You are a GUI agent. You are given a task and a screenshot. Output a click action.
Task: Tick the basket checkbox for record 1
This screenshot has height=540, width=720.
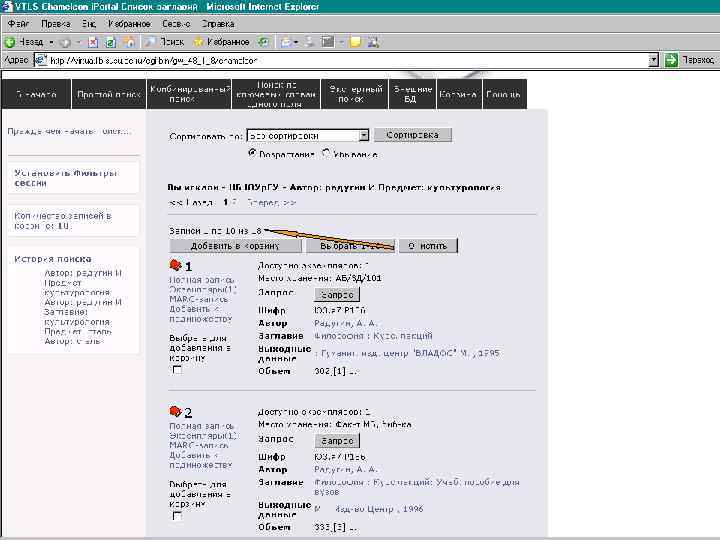point(177,370)
